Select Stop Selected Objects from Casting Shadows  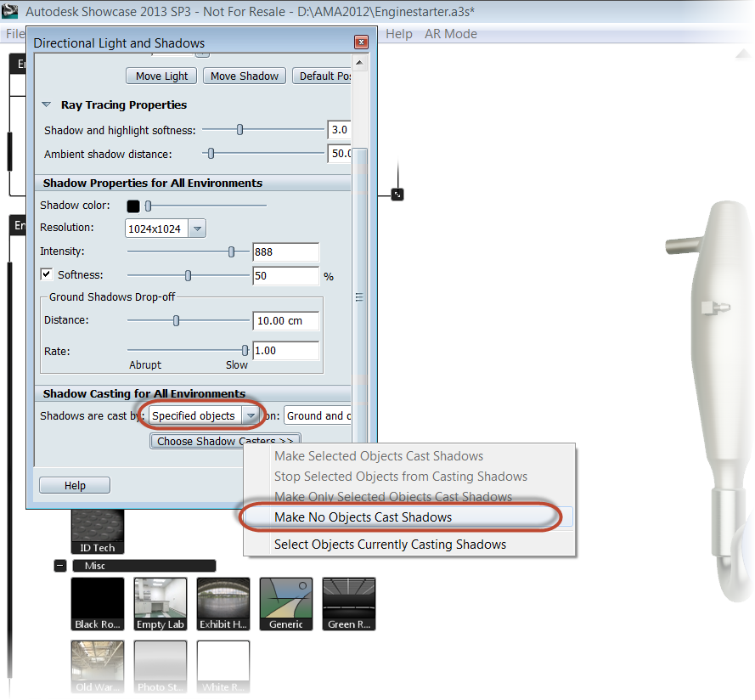click(x=401, y=476)
